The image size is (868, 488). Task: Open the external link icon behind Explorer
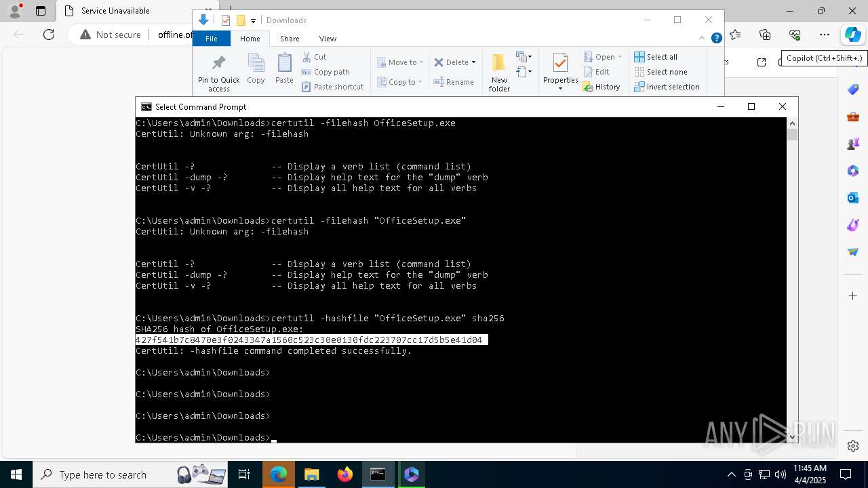pos(762,62)
